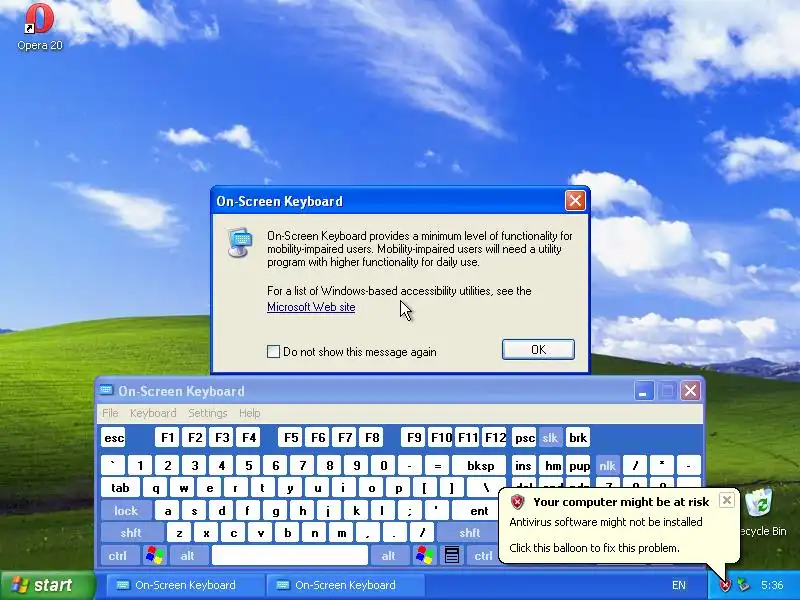Open the File menu of On-Screen Keyboard
The image size is (800, 600).
pyautogui.click(x=110, y=413)
